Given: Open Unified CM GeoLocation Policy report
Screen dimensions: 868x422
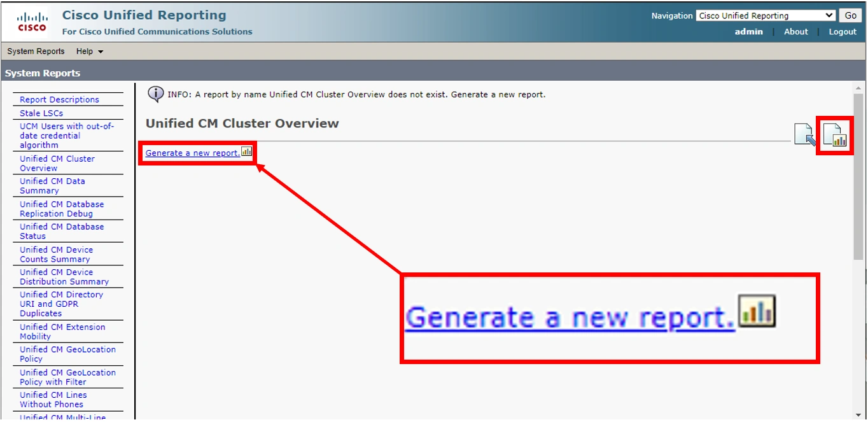Looking at the screenshot, I should pyautogui.click(x=67, y=354).
